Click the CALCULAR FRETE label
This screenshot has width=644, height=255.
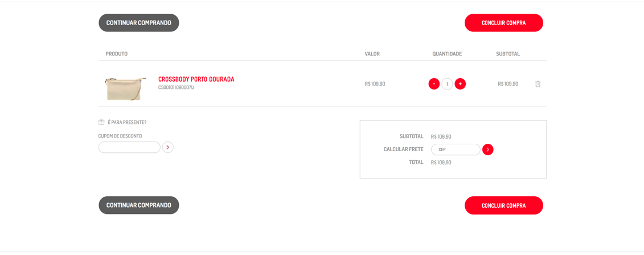click(x=403, y=149)
